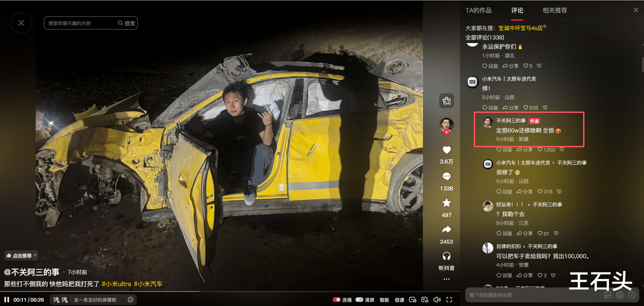Close the video with the round X button
Viewport: 644px width, 306px height.
pyautogui.click(x=21, y=23)
